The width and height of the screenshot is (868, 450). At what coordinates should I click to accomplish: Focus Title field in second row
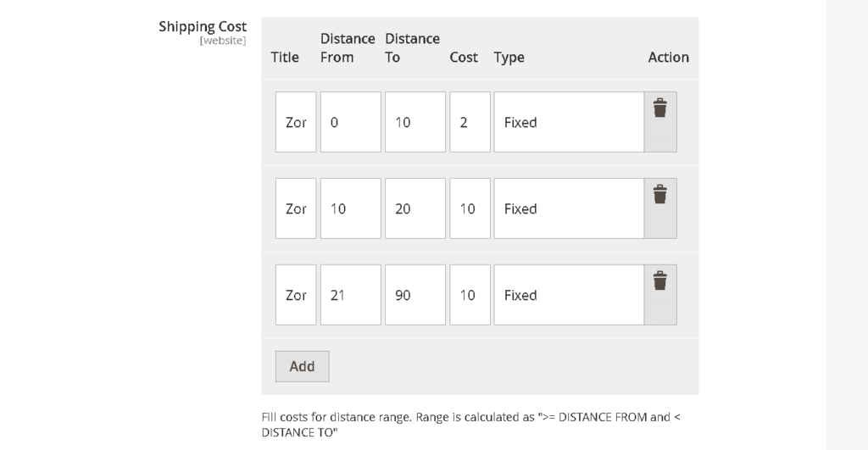pyautogui.click(x=296, y=208)
